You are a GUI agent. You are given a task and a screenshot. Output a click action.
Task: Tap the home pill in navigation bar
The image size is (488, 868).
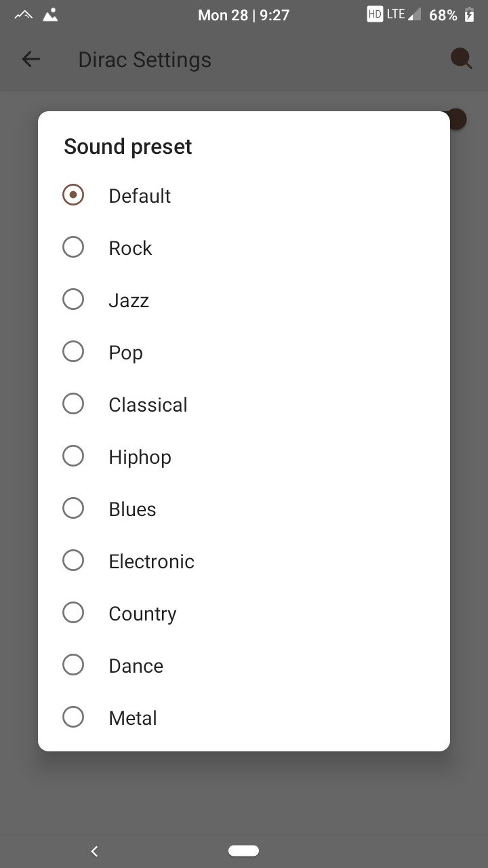click(x=244, y=850)
